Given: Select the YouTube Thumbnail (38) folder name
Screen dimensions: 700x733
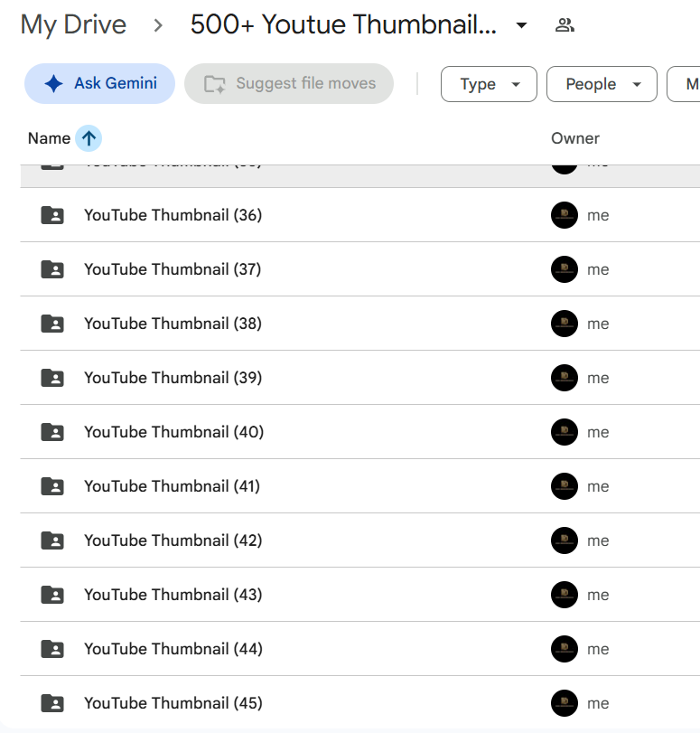Looking at the screenshot, I should (x=173, y=324).
